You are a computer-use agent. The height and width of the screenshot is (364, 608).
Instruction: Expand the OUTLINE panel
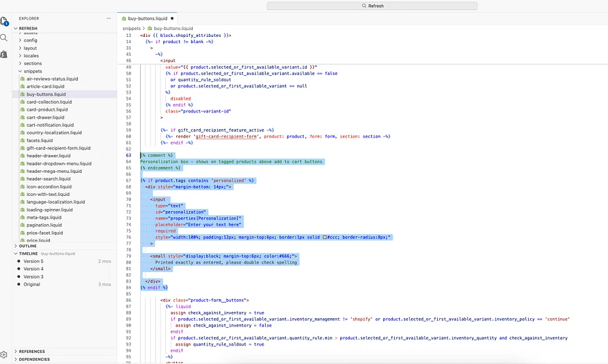point(27,246)
